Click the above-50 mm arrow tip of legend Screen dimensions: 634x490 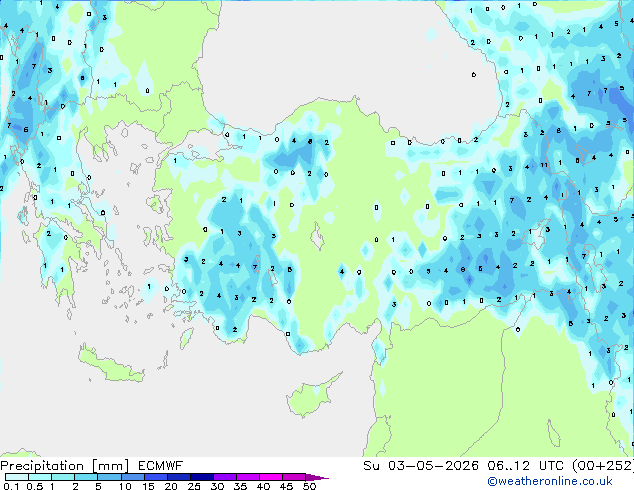pyautogui.click(x=317, y=477)
